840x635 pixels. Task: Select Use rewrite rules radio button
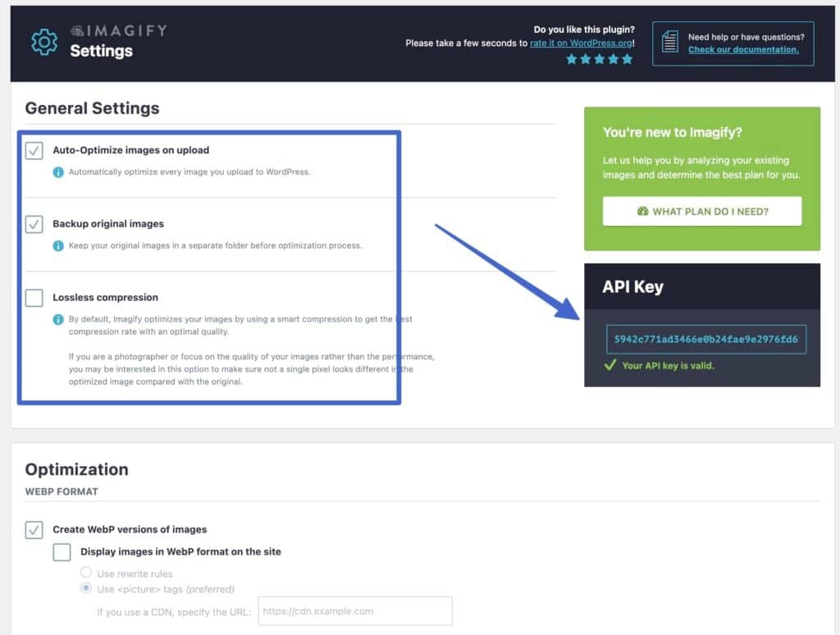tap(85, 573)
